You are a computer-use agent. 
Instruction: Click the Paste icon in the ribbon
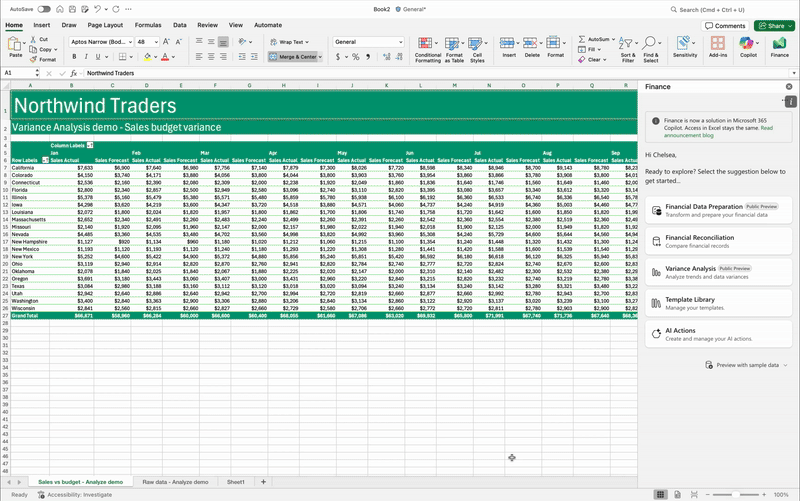(x=16, y=44)
